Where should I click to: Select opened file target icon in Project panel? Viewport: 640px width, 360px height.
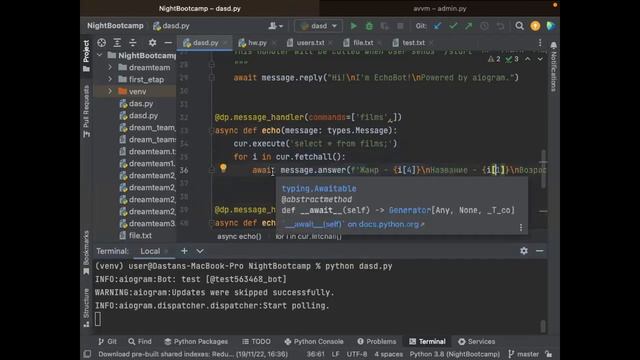pyautogui.click(x=102, y=42)
